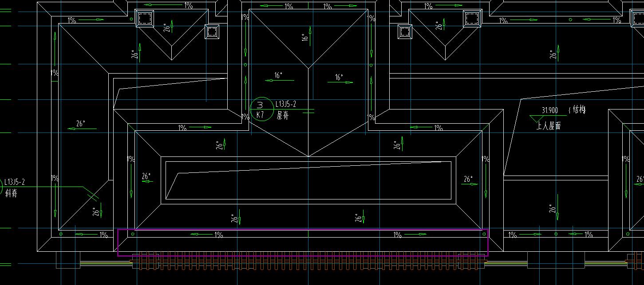Select the 斜脊 annotation text

11,193
